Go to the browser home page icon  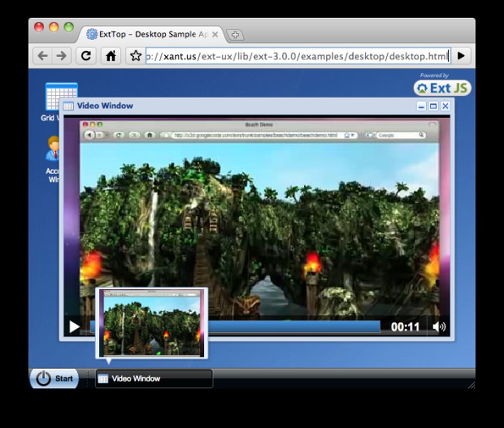111,56
